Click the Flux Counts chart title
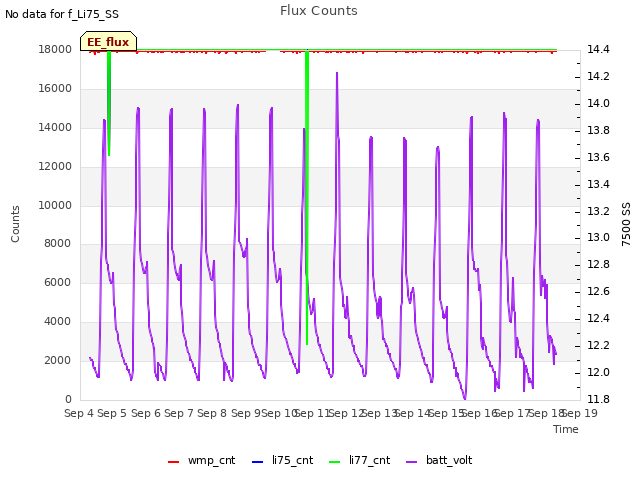The height and width of the screenshot is (480, 640). [319, 11]
